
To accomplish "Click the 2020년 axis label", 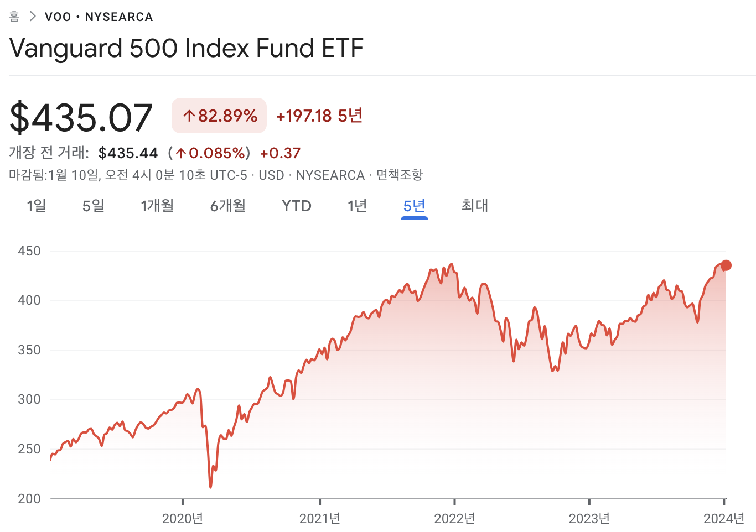I will 183,519.
